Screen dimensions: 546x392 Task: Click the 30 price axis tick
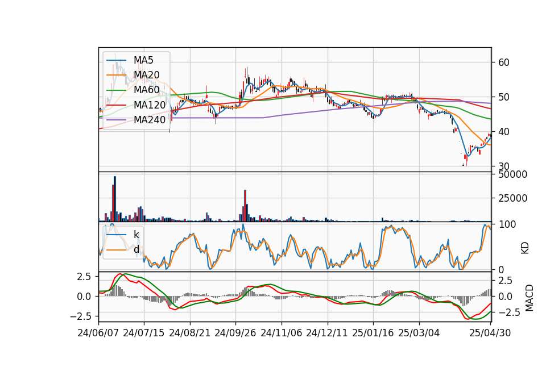(503, 166)
